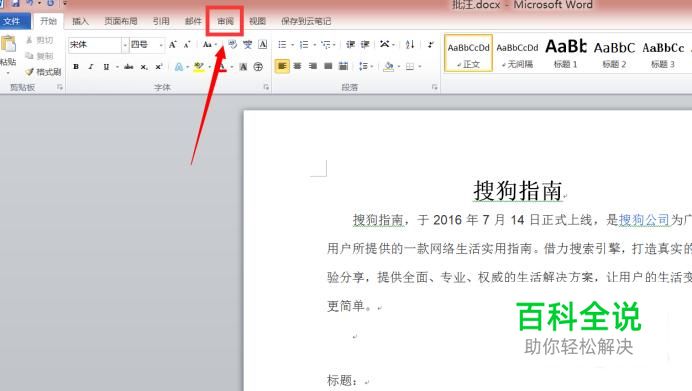Click the Cut (剪切) button
692x391 pixels.
(40, 40)
